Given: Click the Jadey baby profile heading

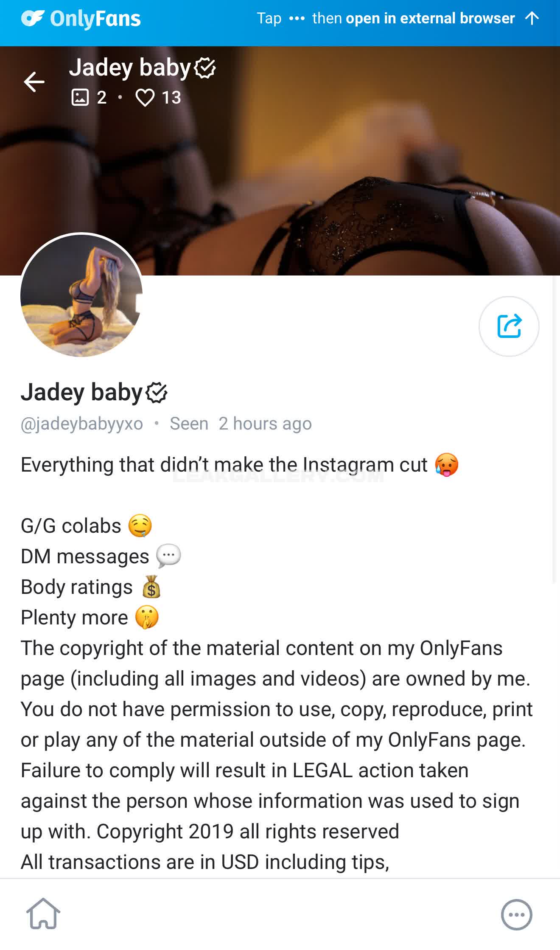Looking at the screenshot, I should (81, 392).
